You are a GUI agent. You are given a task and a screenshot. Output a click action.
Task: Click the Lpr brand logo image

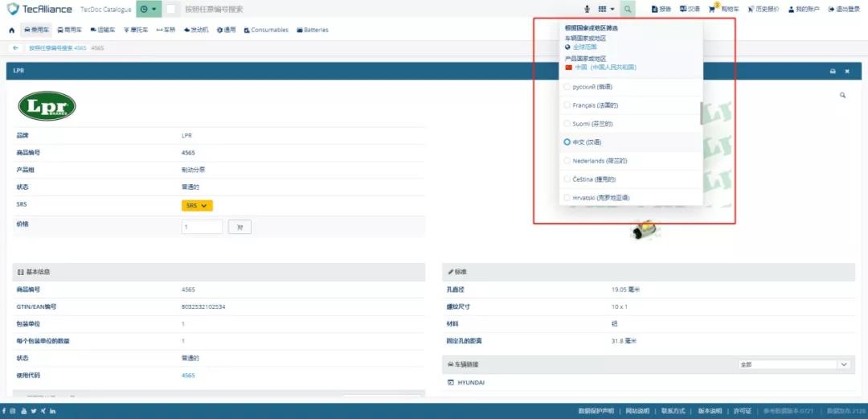click(x=47, y=106)
